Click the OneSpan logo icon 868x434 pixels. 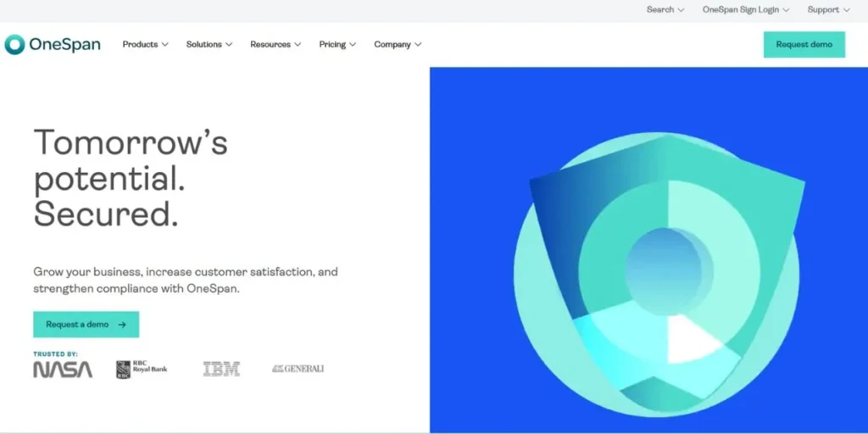(14, 44)
